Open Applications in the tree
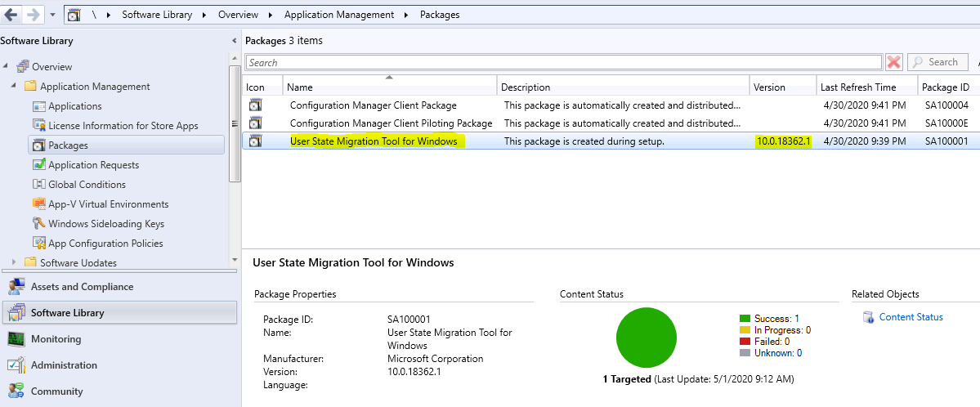This screenshot has height=407, width=980. (75, 106)
